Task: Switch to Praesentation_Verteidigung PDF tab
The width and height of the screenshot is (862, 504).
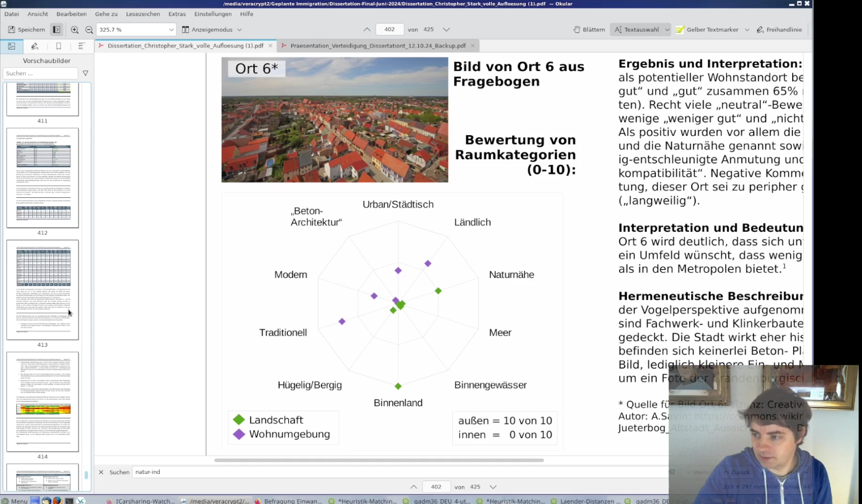Action: click(x=377, y=46)
